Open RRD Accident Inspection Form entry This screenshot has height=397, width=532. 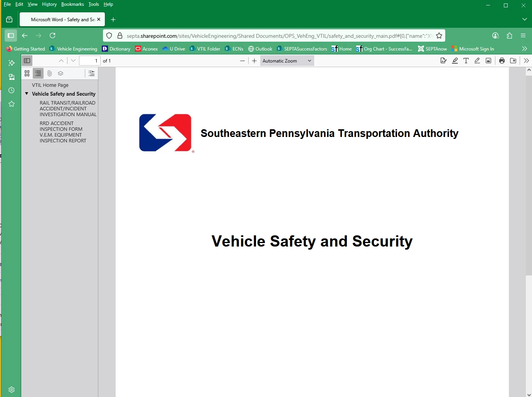pos(63,132)
